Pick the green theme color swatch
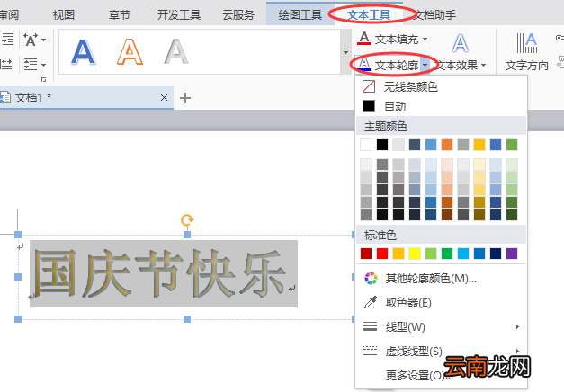Image resolution: width=564 pixels, height=392 pixels. click(512, 145)
